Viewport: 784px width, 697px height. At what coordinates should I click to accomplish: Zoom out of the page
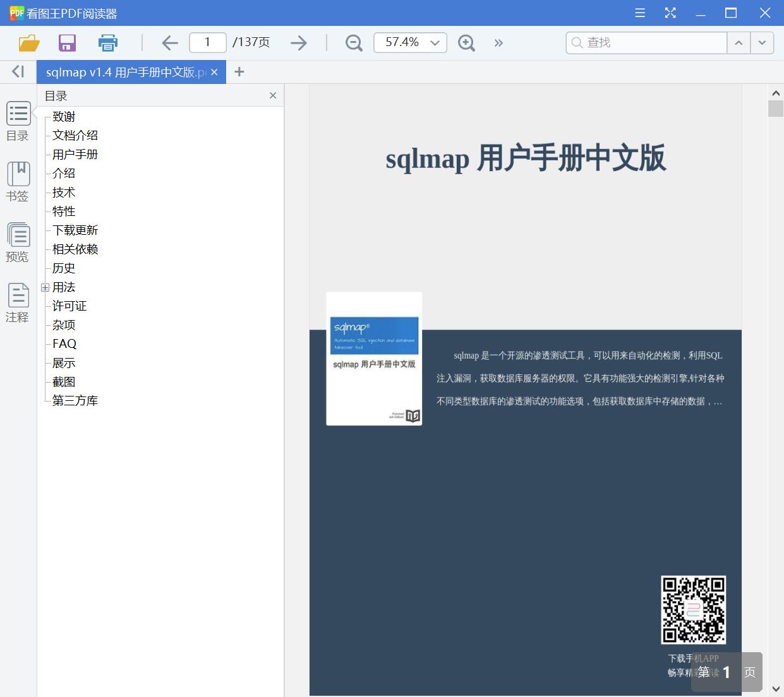click(354, 42)
